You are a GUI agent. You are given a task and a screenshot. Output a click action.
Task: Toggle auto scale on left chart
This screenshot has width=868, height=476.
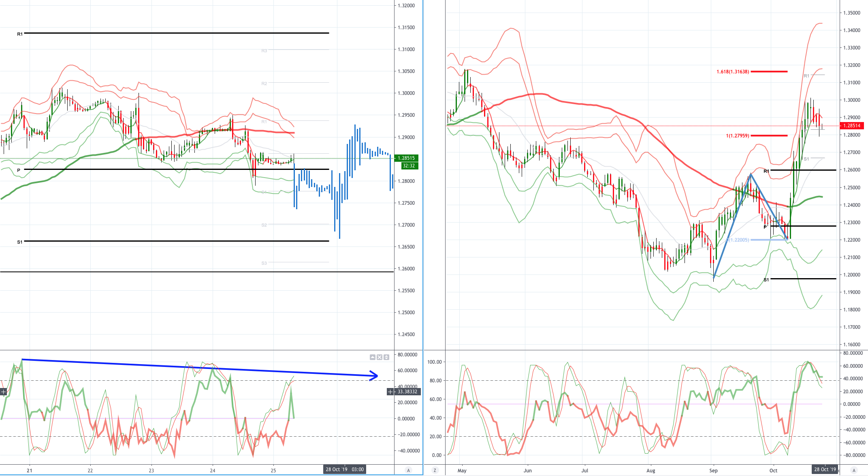coord(408,470)
